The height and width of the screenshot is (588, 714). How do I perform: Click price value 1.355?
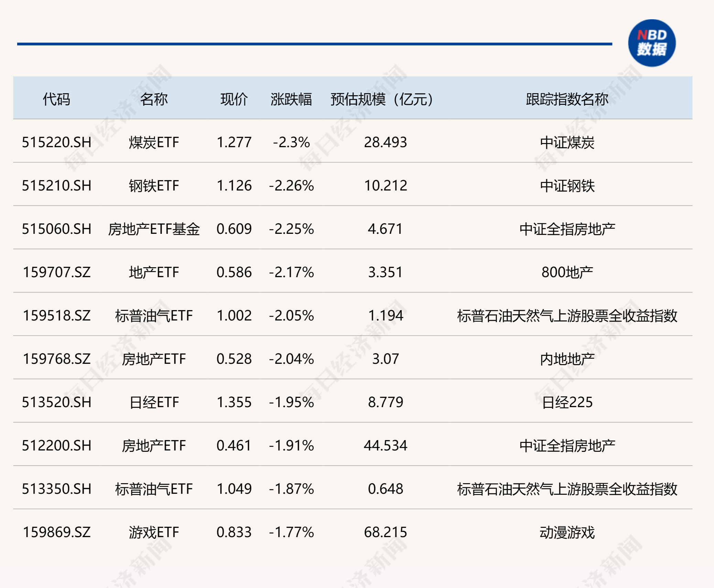click(x=234, y=402)
